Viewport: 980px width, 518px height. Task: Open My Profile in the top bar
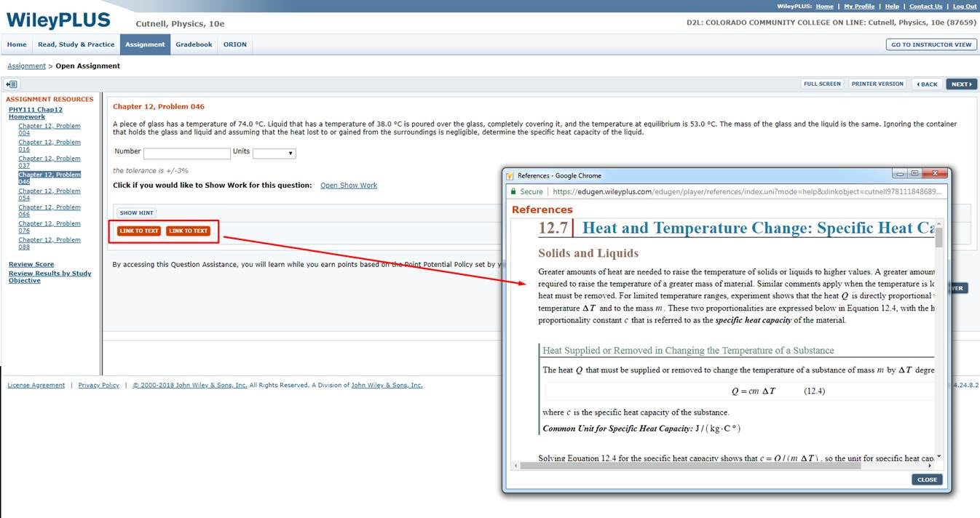pos(859,7)
